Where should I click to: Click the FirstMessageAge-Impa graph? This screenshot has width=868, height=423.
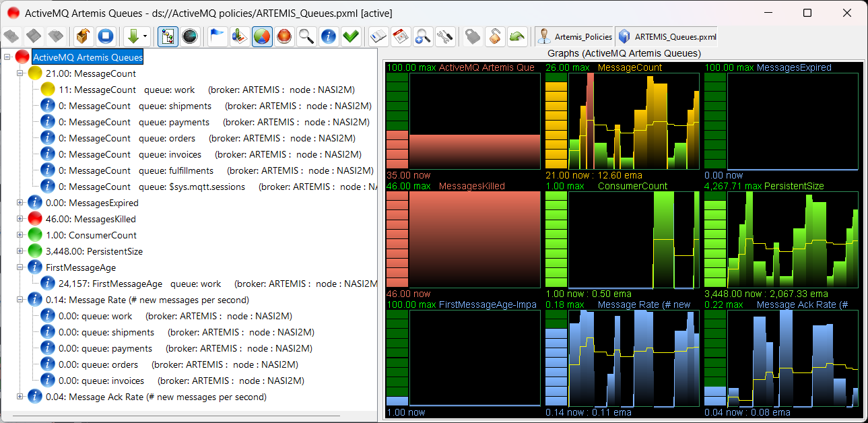(x=463, y=358)
